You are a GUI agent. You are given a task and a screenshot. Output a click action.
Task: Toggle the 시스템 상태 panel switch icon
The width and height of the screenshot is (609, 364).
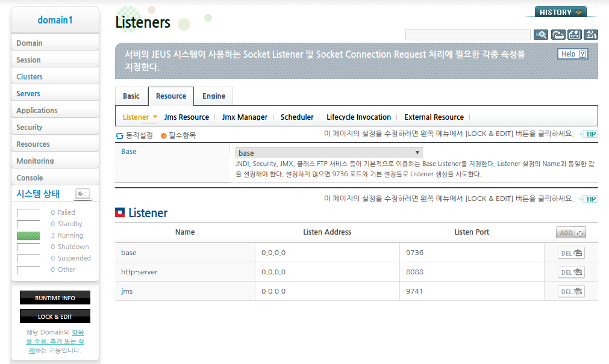pos(83,194)
